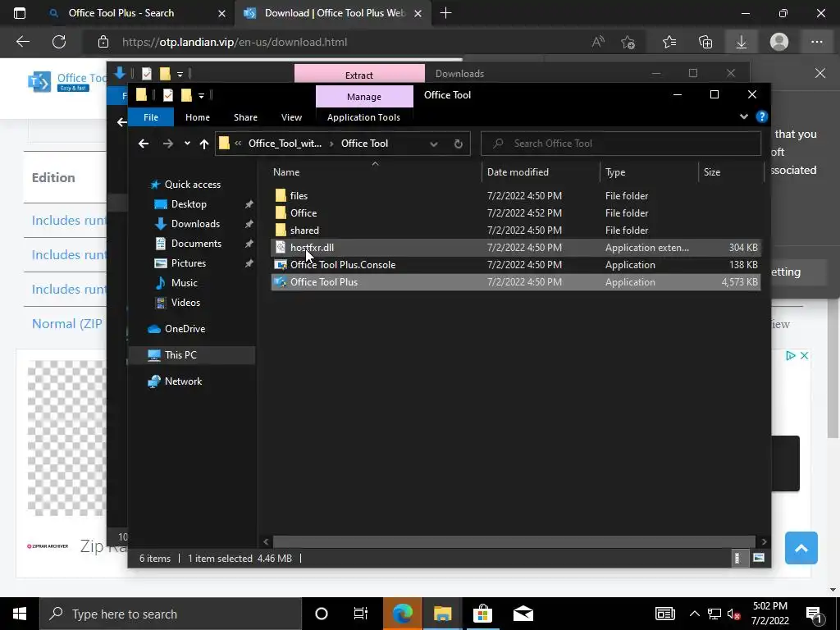Open Edge Collections
840x630 pixels.
(705, 42)
